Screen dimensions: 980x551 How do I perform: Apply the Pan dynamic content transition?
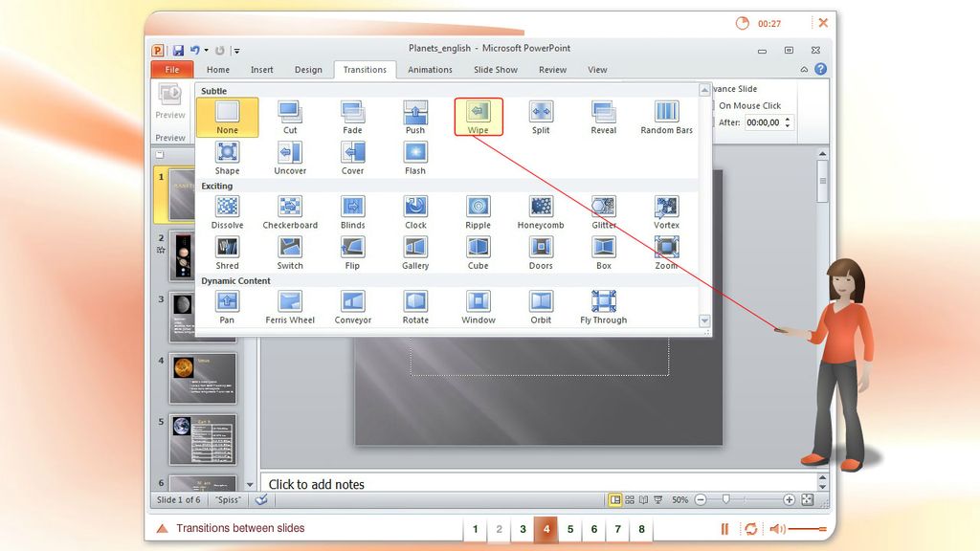(x=227, y=307)
